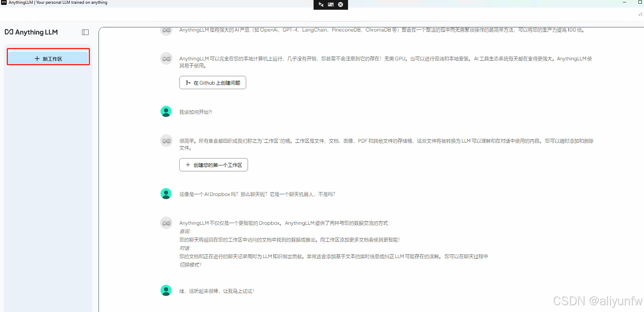Click the pin icon in top overlay bar
The image size is (644, 312).
click(321, 4)
